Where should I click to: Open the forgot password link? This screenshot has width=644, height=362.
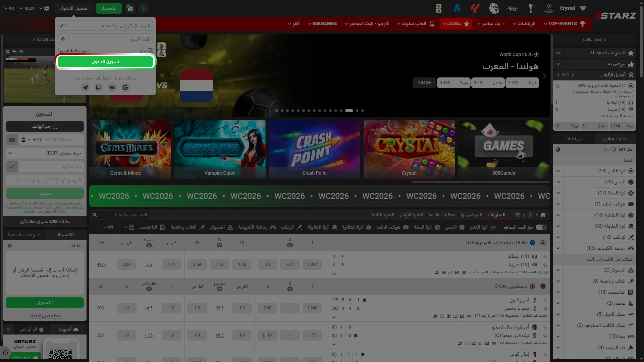click(x=73, y=51)
